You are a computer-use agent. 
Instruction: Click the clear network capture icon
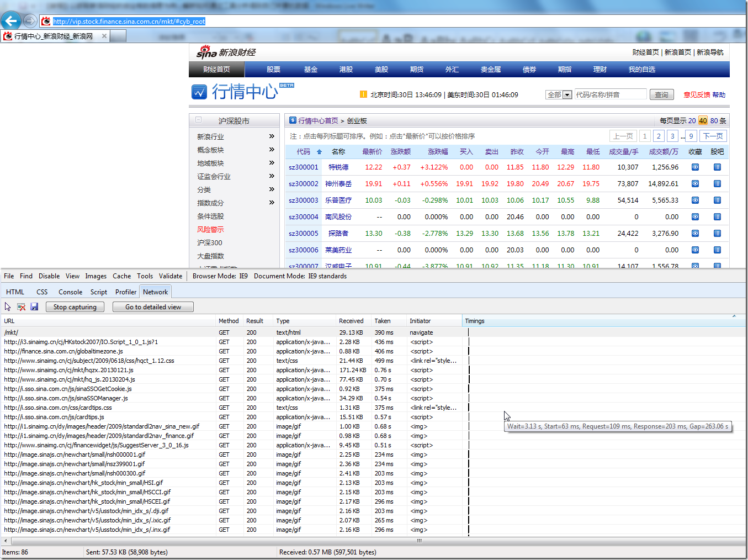[21, 307]
